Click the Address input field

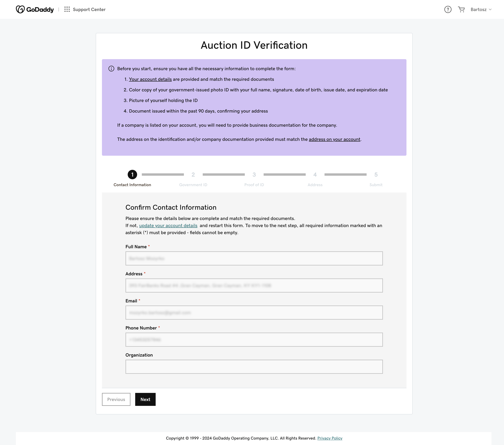pos(254,285)
